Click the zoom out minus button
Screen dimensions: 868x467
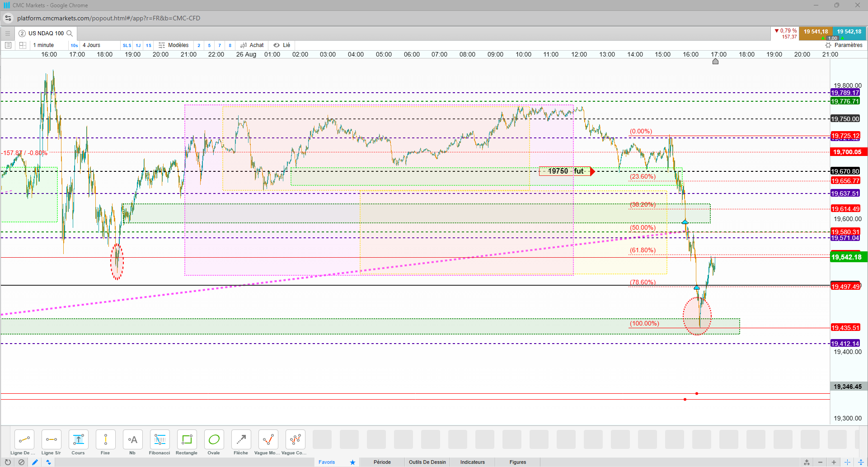click(820, 462)
